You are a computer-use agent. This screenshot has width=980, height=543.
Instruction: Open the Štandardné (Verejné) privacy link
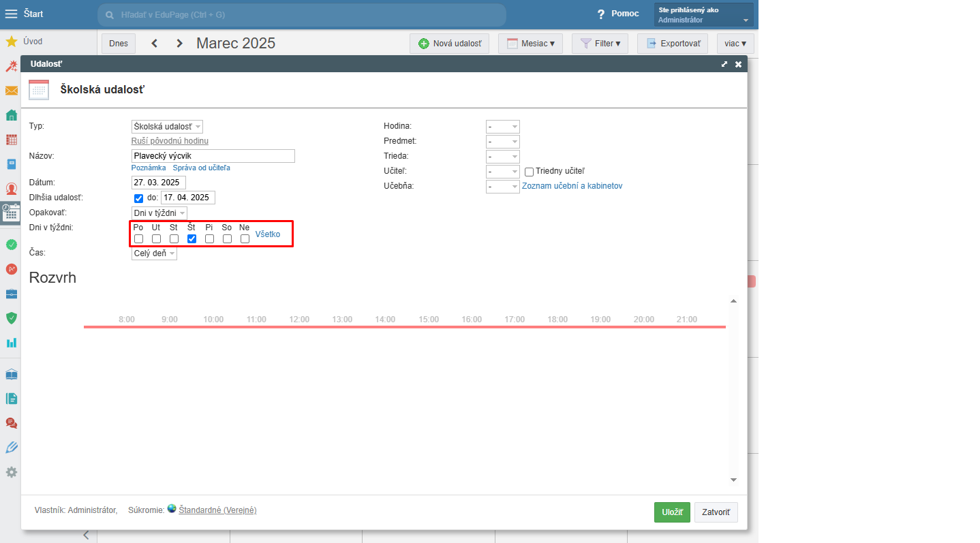(217, 510)
